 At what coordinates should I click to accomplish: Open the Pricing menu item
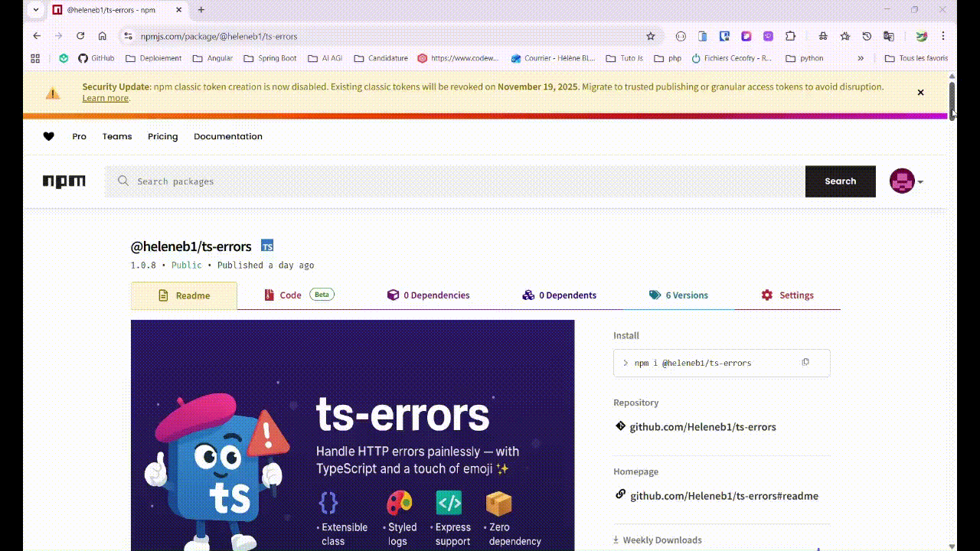[162, 136]
